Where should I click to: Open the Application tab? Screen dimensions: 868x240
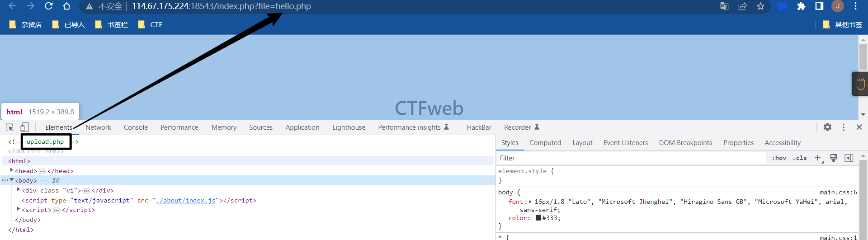point(302,127)
